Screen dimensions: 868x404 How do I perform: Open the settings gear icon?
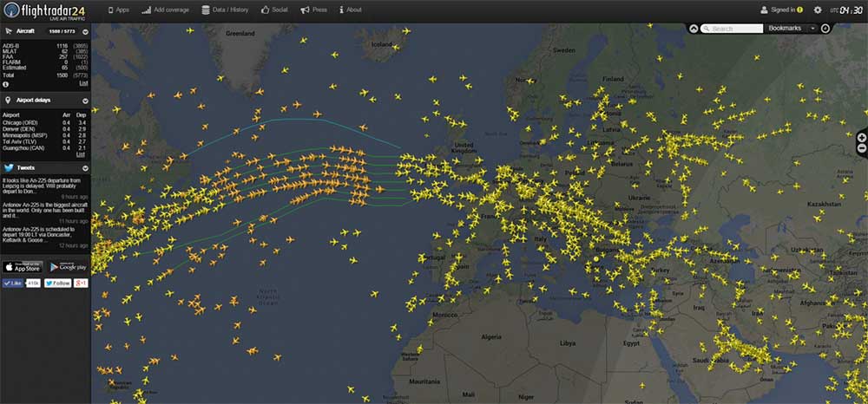pyautogui.click(x=818, y=10)
